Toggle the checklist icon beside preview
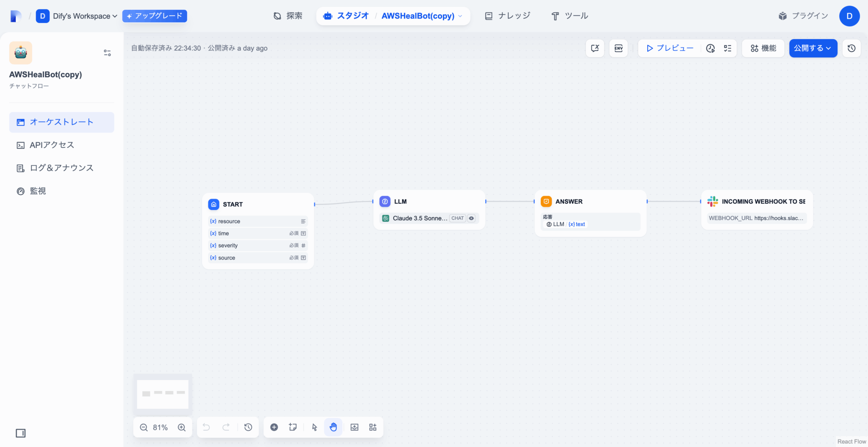This screenshot has height=447, width=868. [x=728, y=48]
